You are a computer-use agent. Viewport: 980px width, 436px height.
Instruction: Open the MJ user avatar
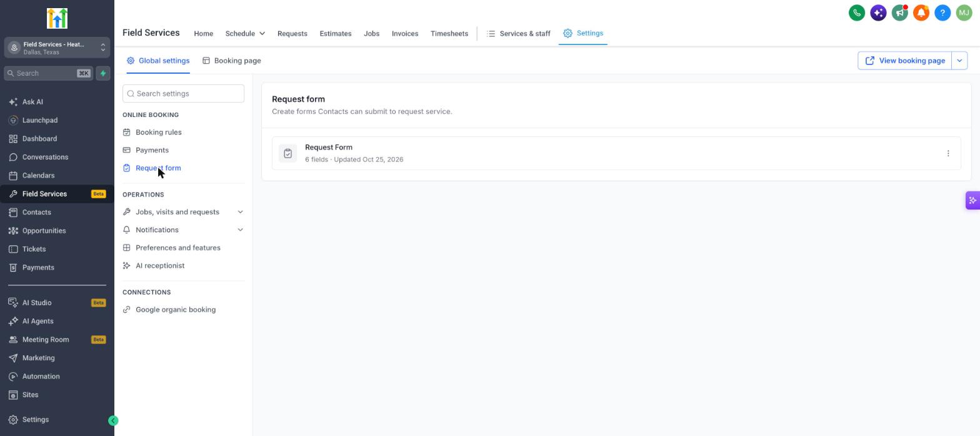(x=964, y=13)
